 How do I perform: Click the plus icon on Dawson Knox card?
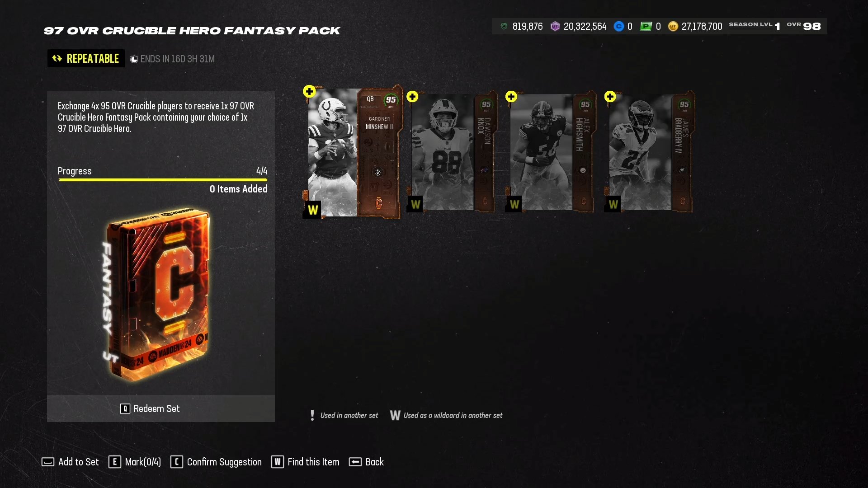[412, 97]
